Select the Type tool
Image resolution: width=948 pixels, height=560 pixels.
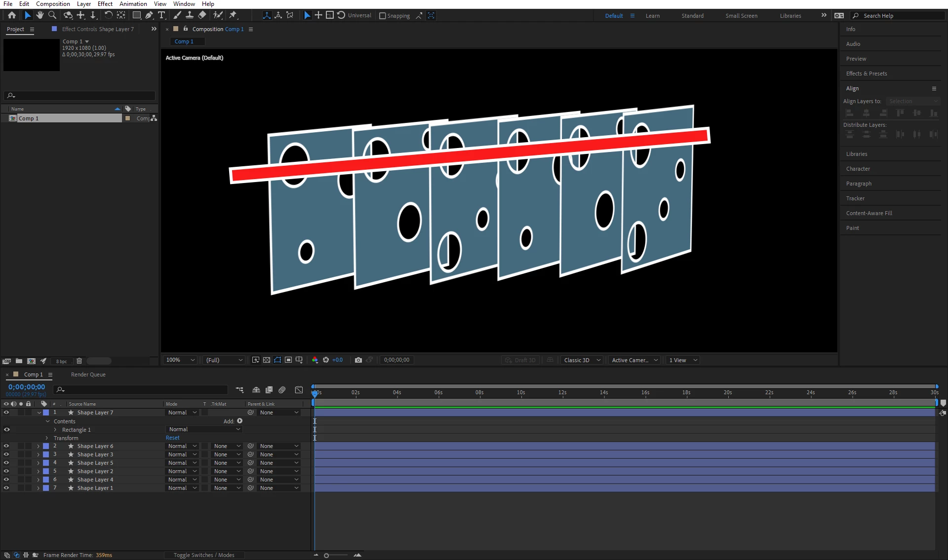[161, 15]
